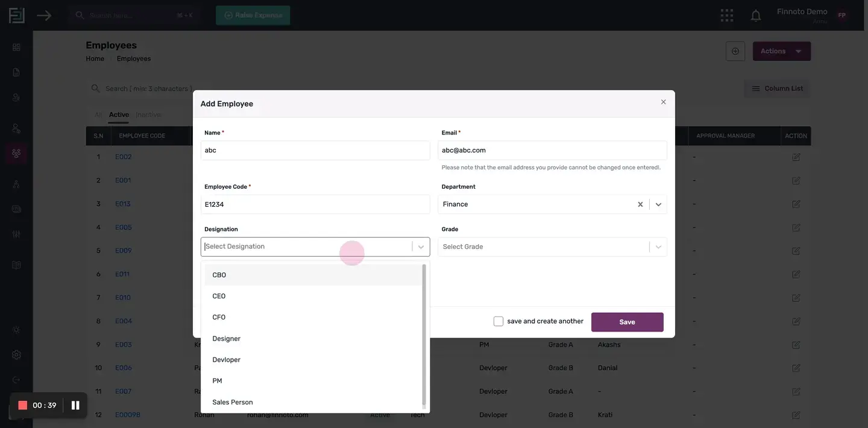Expand the Department dropdown arrow

(658, 204)
